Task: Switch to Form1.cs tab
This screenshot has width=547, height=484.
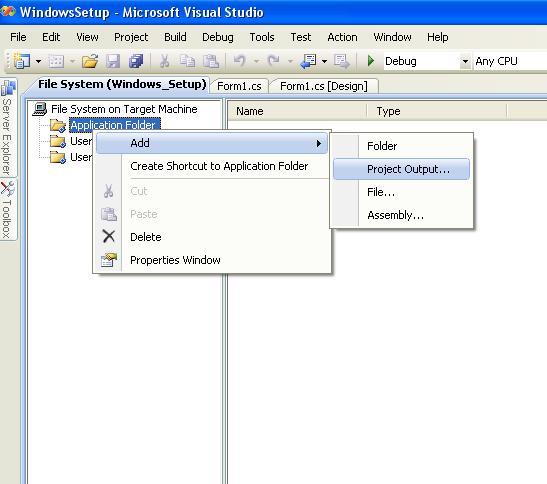Action: pos(239,86)
